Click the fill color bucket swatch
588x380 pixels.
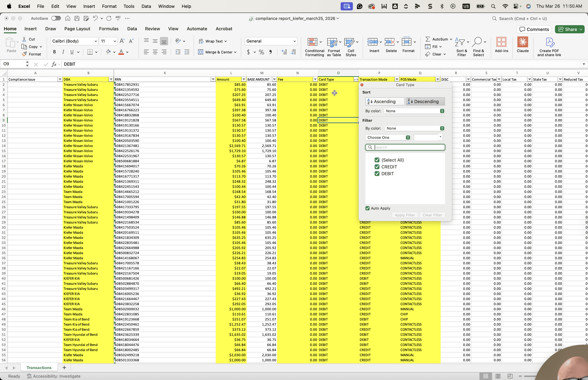point(108,52)
